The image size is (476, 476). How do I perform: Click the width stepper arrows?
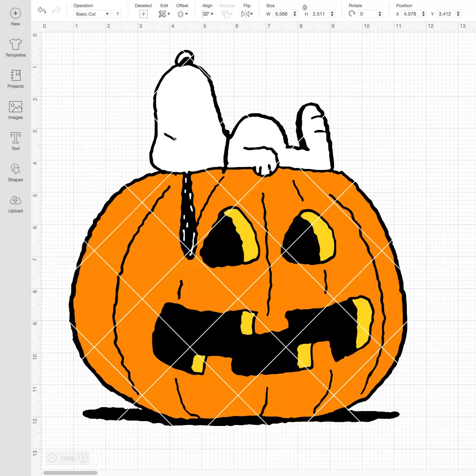pyautogui.click(x=295, y=14)
